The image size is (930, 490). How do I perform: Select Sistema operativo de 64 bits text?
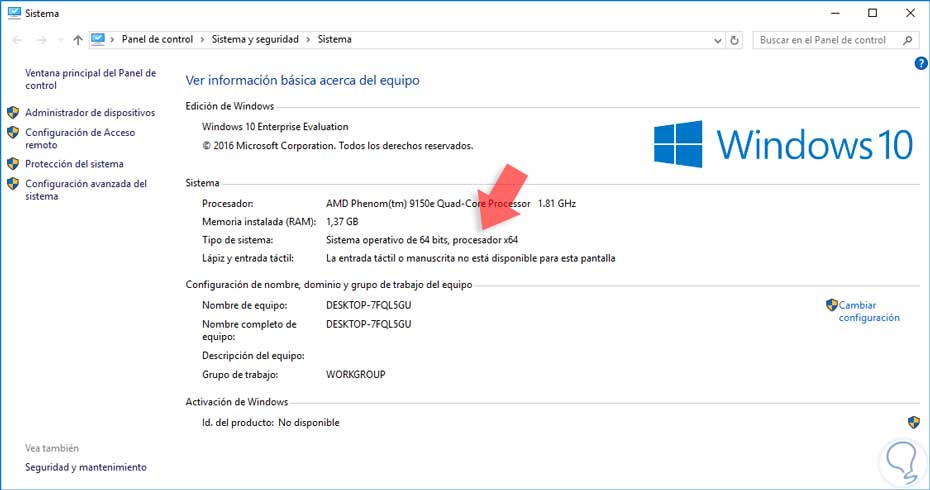[422, 240]
